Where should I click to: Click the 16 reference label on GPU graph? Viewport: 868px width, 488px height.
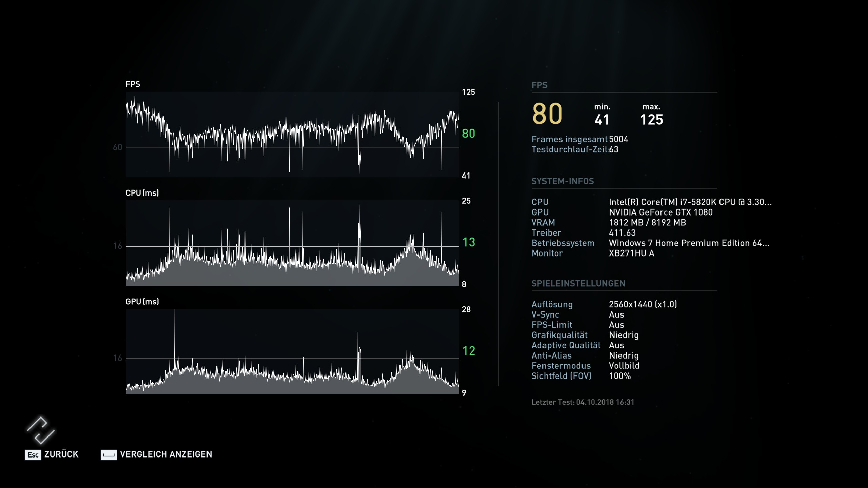click(x=117, y=358)
